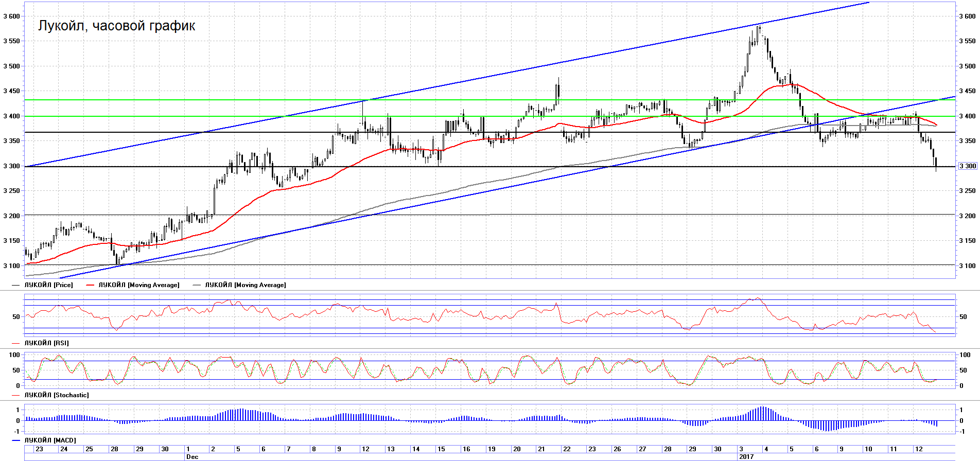Click '-1' on the left MACD axis
The height and width of the screenshot is (461, 980).
(17, 432)
